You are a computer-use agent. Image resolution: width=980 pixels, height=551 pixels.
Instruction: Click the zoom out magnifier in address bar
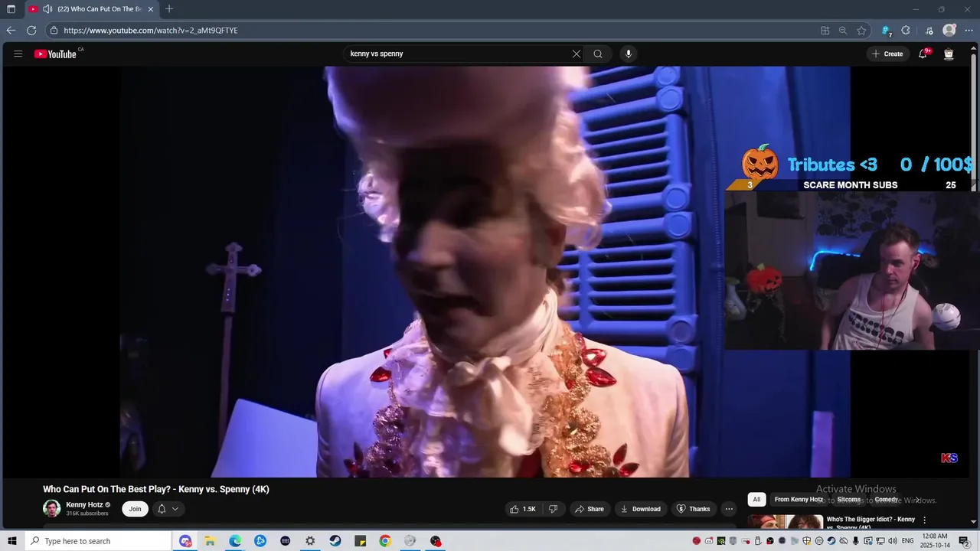843,31
